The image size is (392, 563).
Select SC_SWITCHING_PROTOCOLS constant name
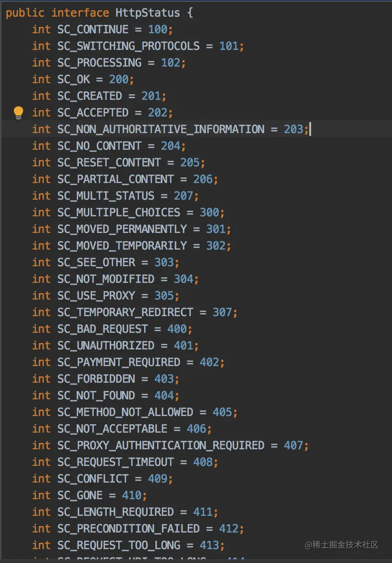pyautogui.click(x=129, y=46)
